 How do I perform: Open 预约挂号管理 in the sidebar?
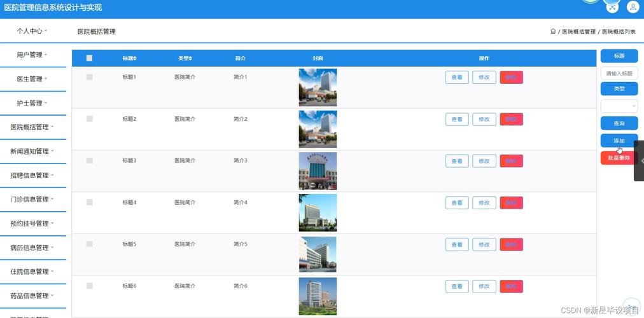tap(32, 223)
